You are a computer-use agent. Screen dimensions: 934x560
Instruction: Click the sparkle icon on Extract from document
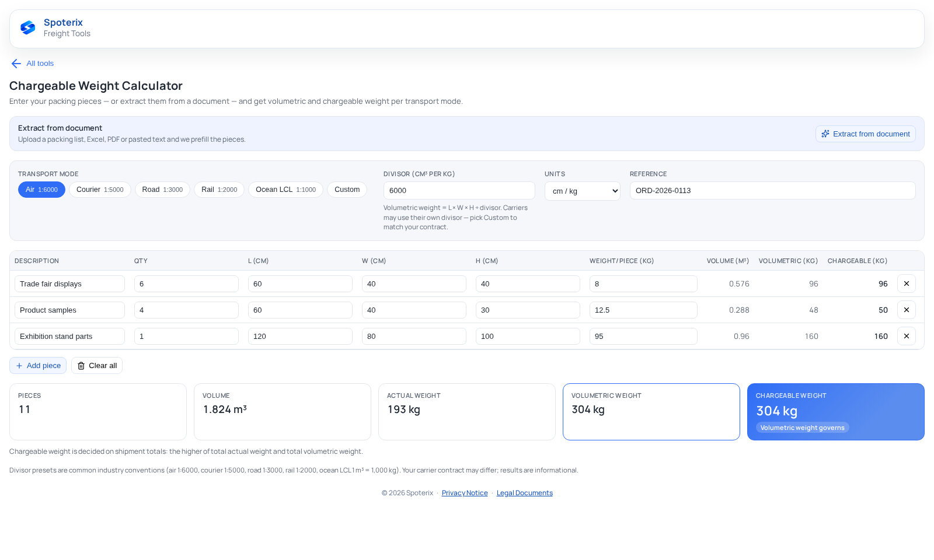click(x=825, y=134)
